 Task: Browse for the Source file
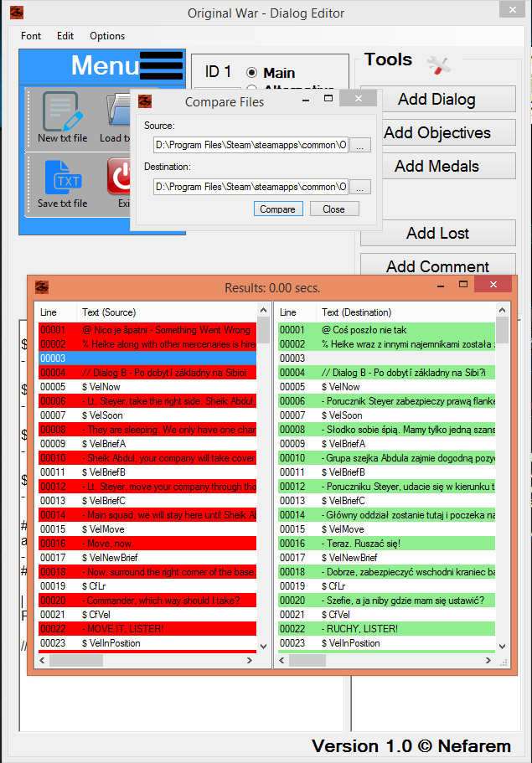(x=360, y=146)
